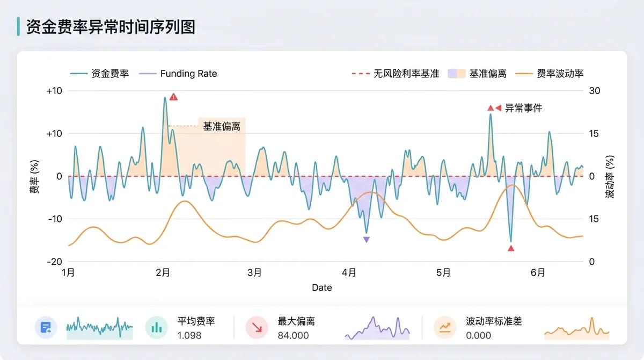
Task: Click the 2月 x-axis label
Action: (163, 272)
